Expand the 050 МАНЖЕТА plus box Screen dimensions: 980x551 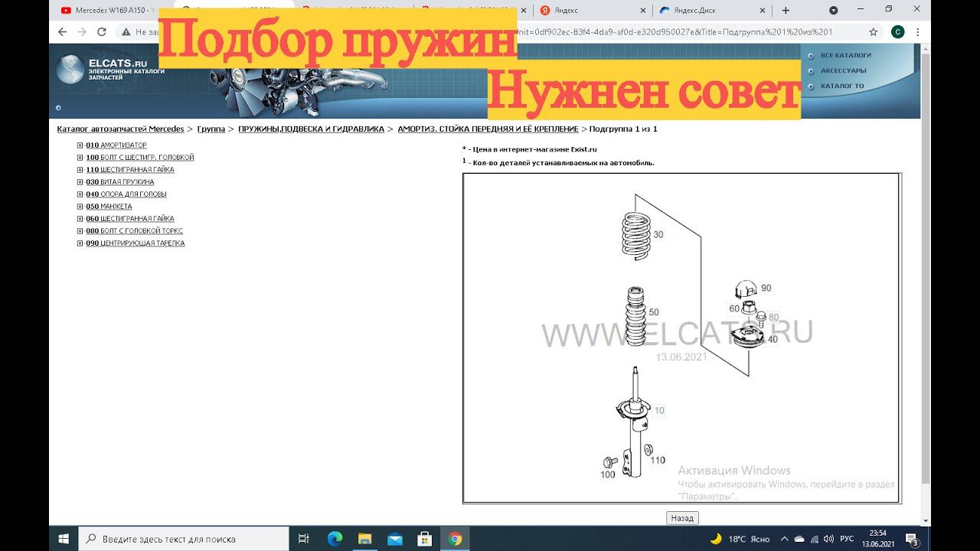[x=80, y=207]
